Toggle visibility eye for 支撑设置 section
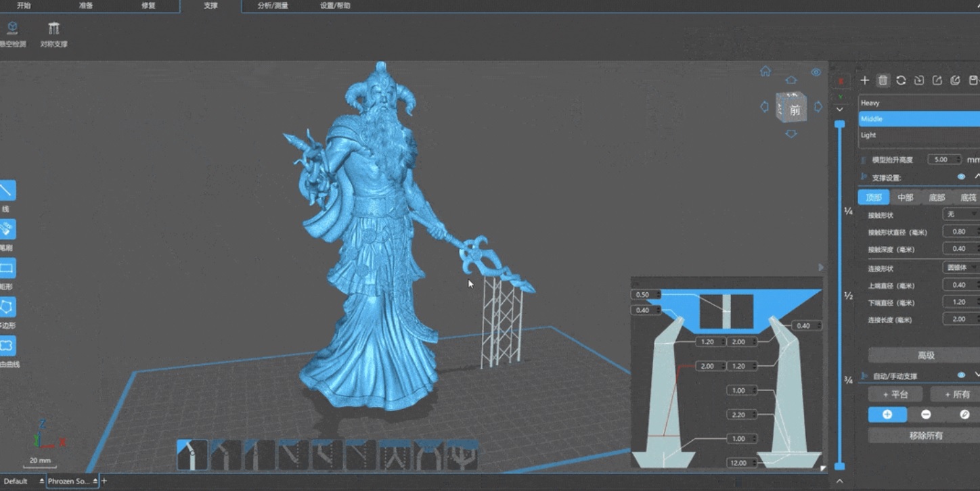 tap(961, 177)
